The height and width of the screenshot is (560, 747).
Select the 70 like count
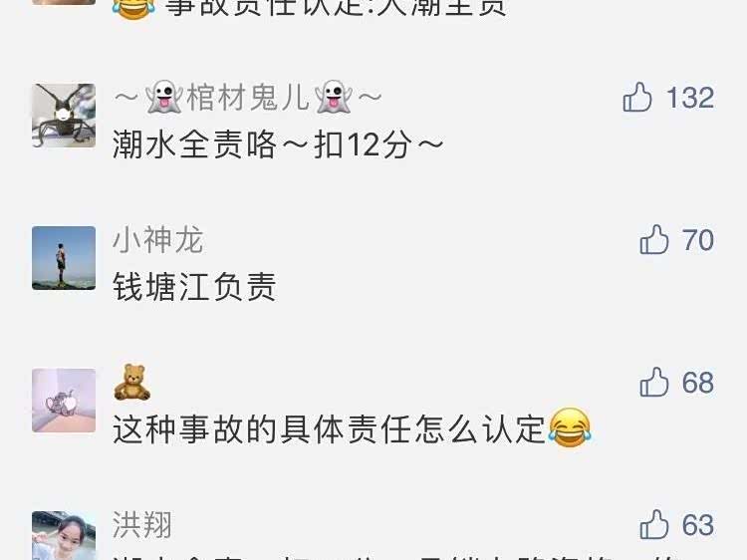click(x=698, y=239)
